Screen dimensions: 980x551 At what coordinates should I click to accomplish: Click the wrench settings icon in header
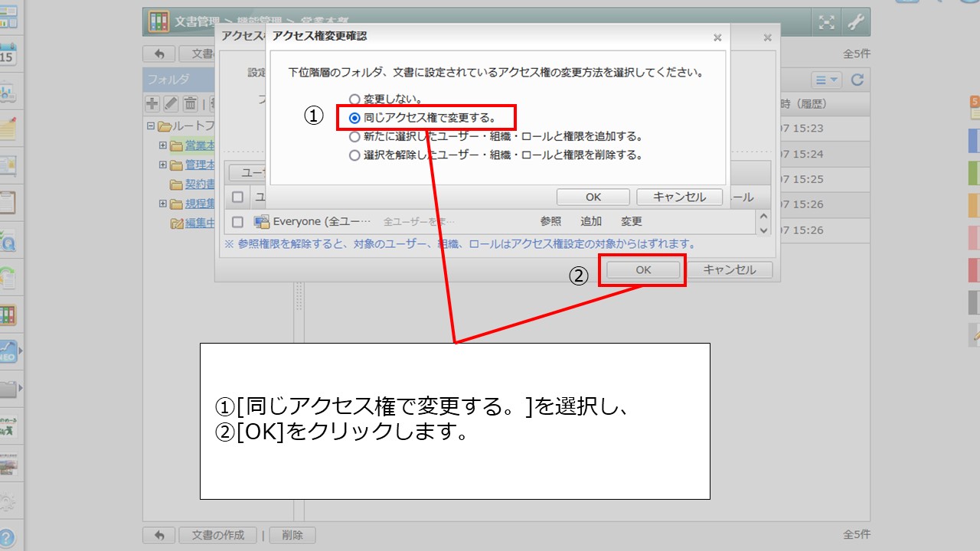pos(855,22)
